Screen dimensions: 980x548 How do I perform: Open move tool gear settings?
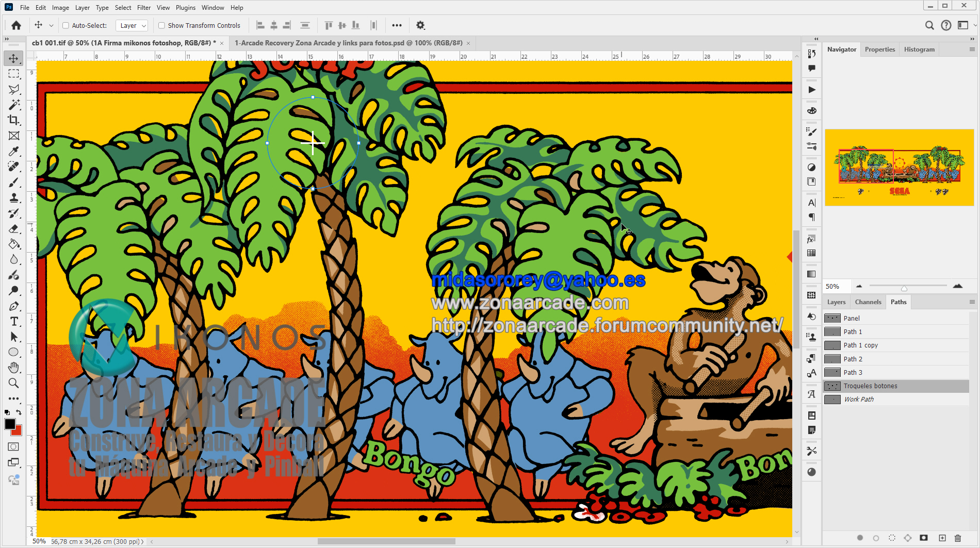point(420,25)
